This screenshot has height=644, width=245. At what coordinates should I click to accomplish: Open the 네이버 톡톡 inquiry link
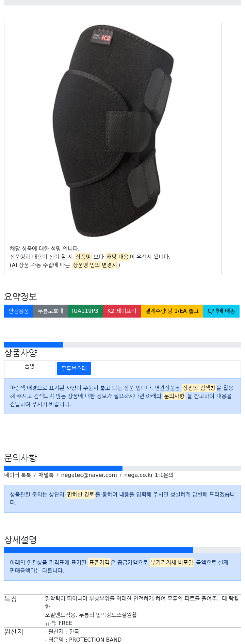coord(18,475)
